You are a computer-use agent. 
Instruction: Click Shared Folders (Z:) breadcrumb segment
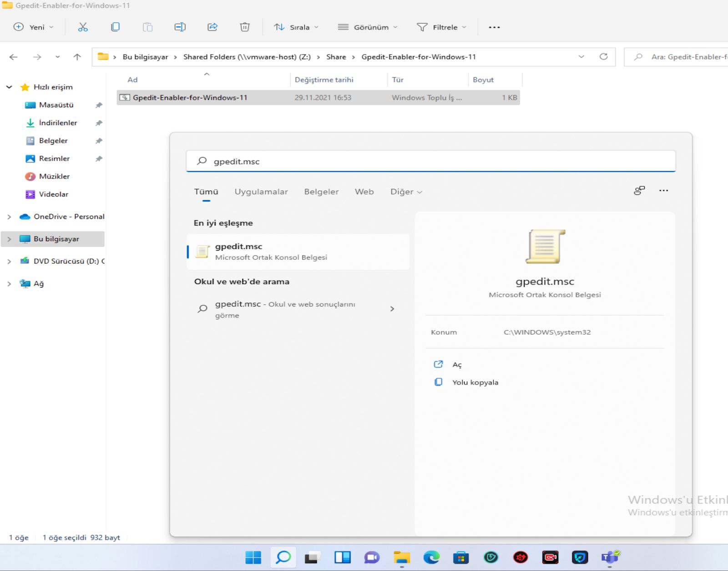247,57
